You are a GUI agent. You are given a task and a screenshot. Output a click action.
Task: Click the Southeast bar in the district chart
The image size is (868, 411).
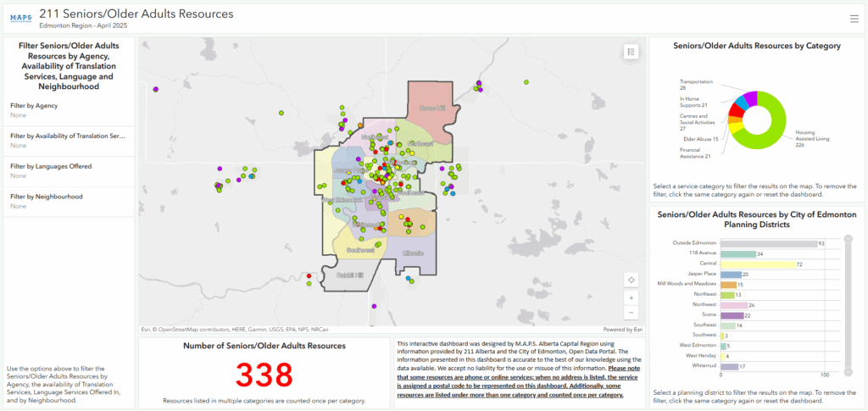pos(727,325)
